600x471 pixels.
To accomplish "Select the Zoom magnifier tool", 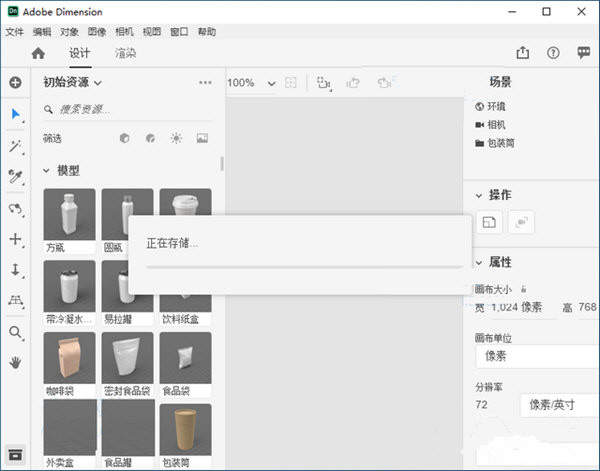I will (15, 332).
